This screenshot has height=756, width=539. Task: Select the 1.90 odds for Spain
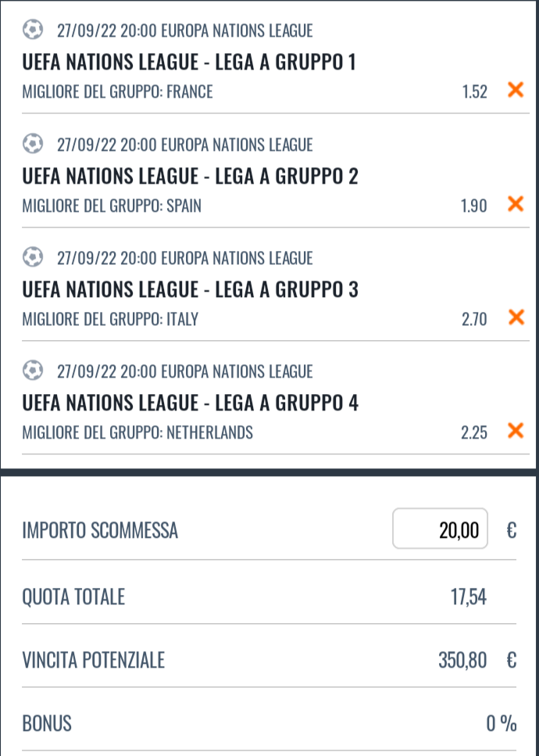click(474, 206)
